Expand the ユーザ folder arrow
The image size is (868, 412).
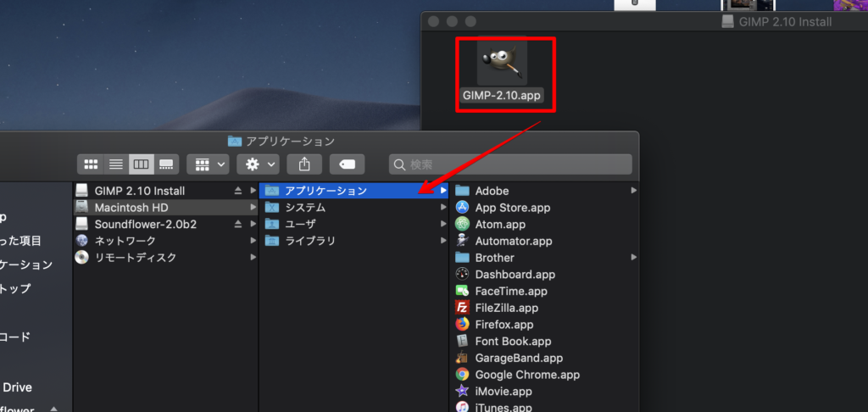(442, 224)
